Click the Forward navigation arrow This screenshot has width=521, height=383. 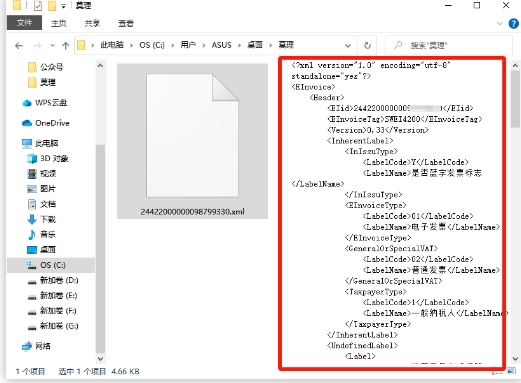click(x=38, y=45)
